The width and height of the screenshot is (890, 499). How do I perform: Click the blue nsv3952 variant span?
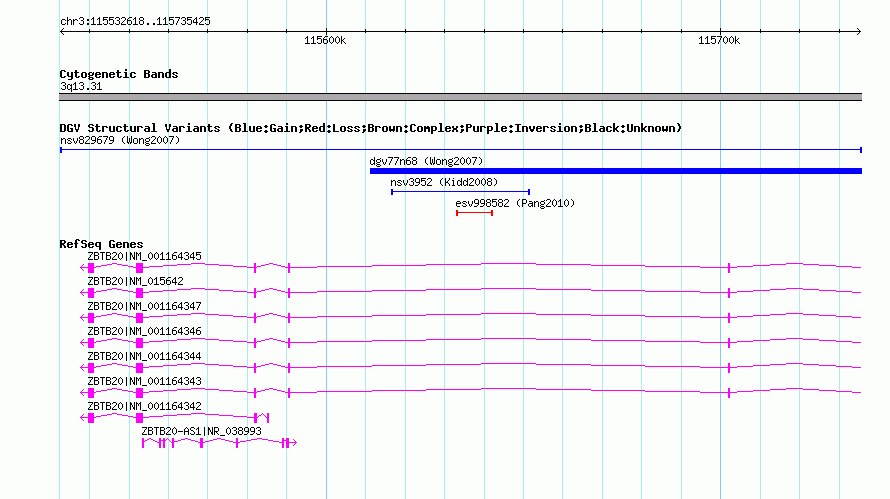(460, 192)
